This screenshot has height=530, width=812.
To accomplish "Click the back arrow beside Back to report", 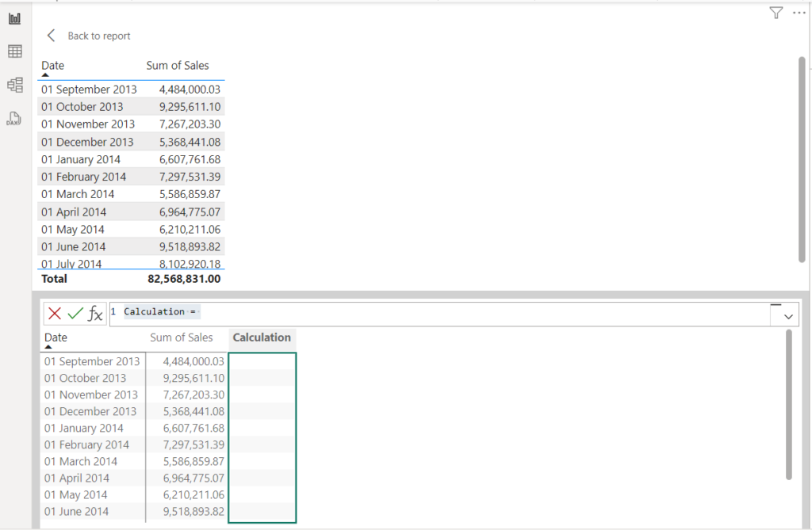I will [x=51, y=35].
